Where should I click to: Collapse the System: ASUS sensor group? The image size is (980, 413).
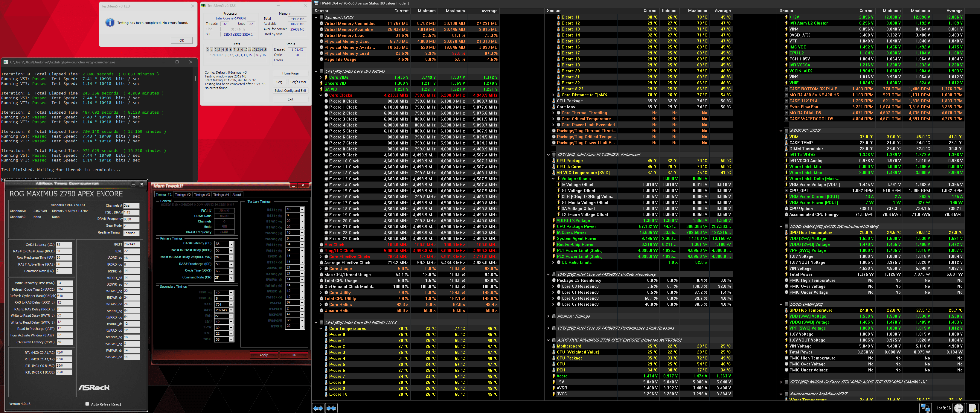pyautogui.click(x=316, y=17)
